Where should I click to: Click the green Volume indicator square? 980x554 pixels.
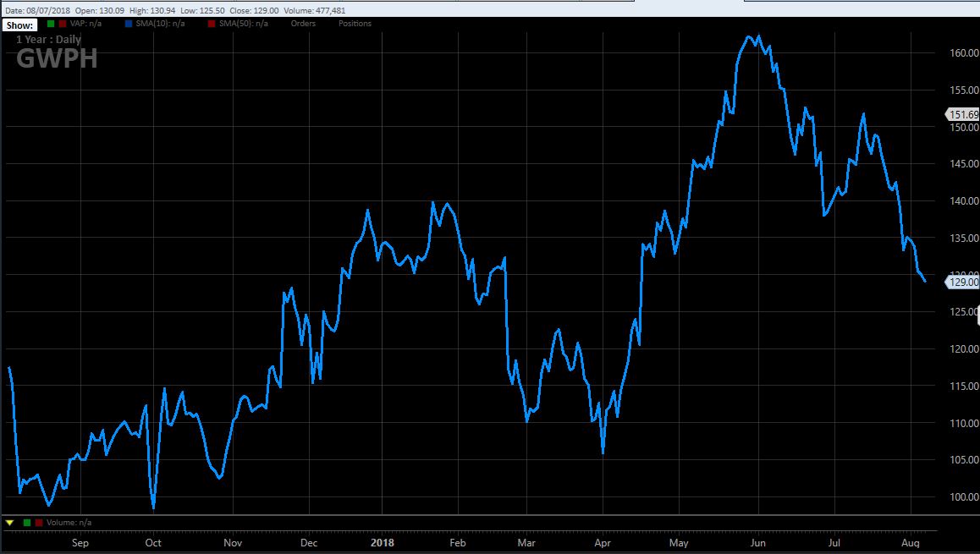[26, 523]
